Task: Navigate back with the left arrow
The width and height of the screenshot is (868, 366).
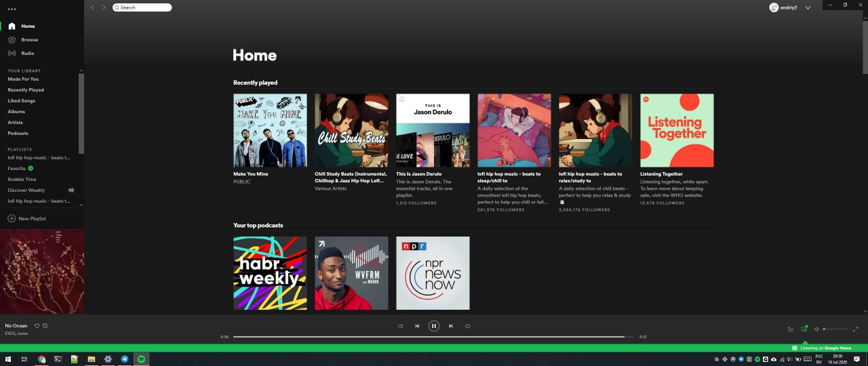Action: [x=93, y=7]
